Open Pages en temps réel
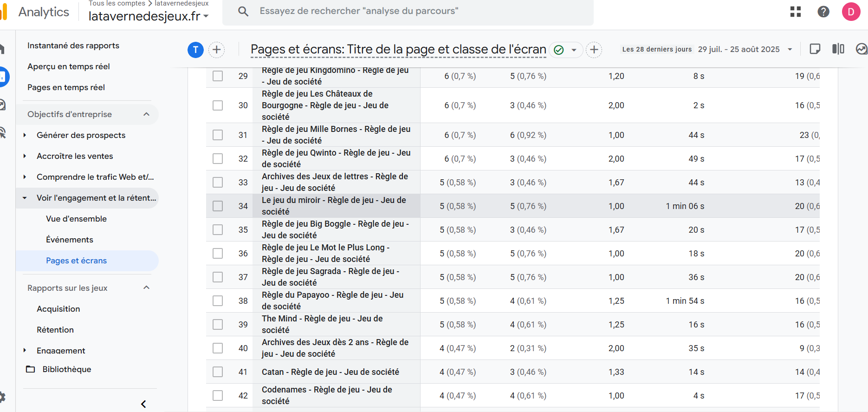Viewport: 868px width, 412px height. click(x=66, y=87)
